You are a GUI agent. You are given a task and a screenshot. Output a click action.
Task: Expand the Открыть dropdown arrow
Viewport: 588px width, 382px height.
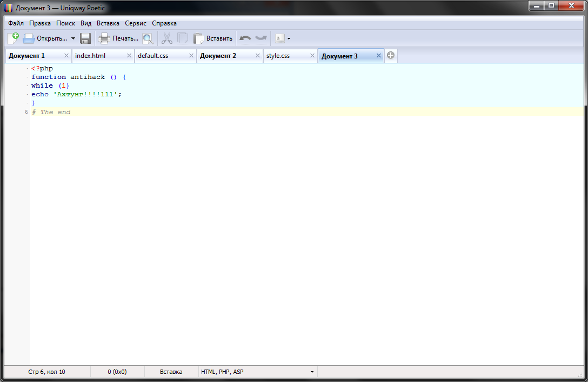tap(73, 38)
